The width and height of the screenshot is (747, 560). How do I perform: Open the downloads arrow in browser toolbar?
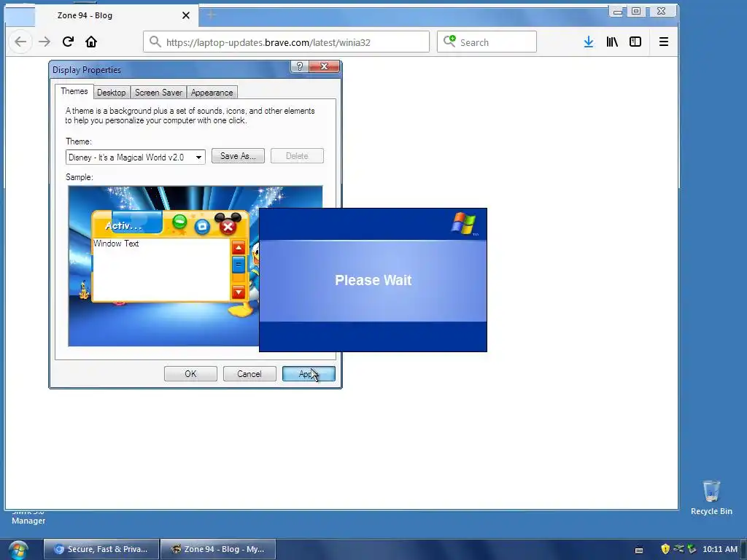tap(589, 42)
